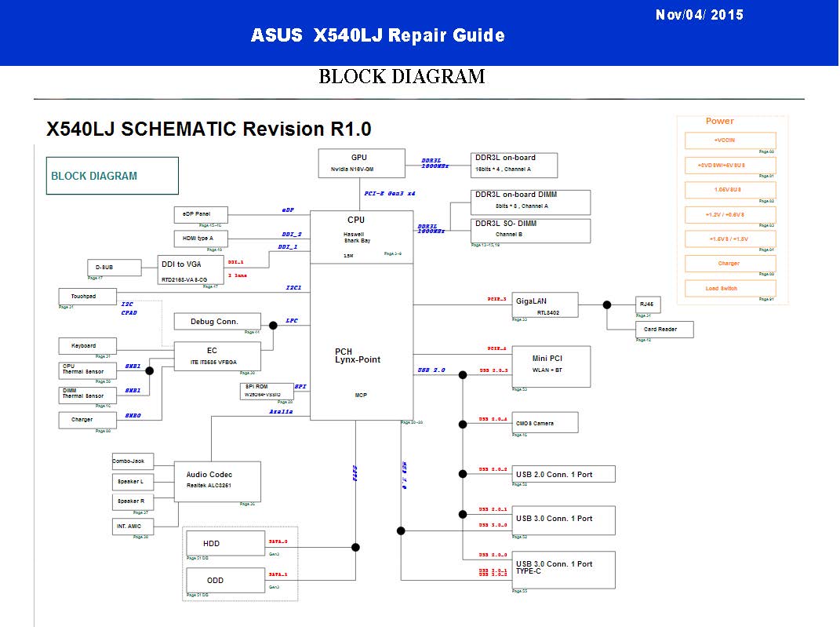
Task: Click the boxed teal BLOCK DIAGRAM label
Action: (x=112, y=176)
